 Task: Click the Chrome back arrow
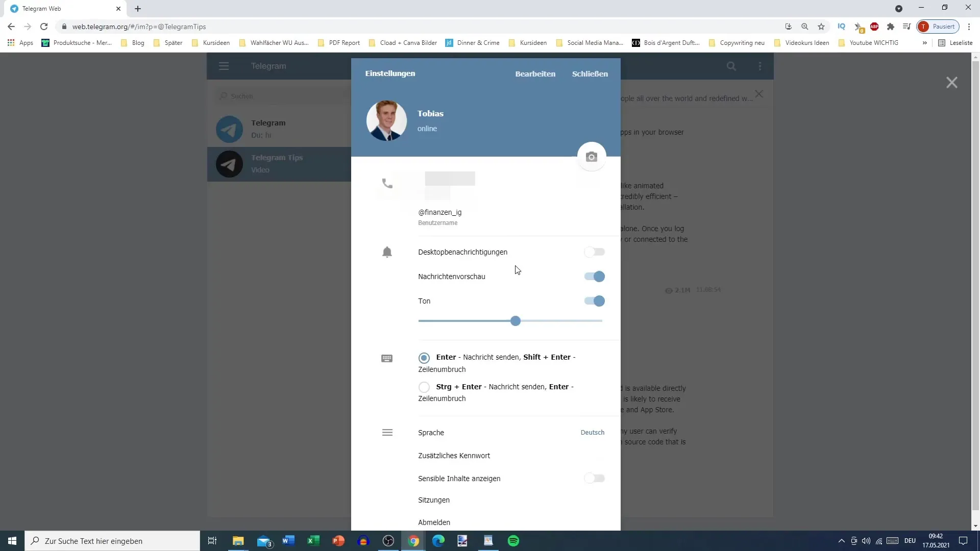11,27
